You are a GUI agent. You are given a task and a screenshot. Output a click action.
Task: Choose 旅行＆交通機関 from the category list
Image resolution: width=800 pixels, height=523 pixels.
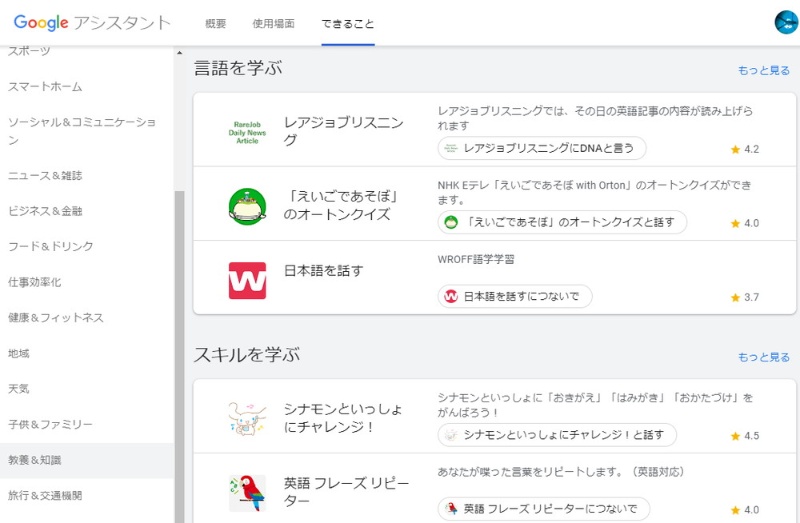pyautogui.click(x=45, y=495)
